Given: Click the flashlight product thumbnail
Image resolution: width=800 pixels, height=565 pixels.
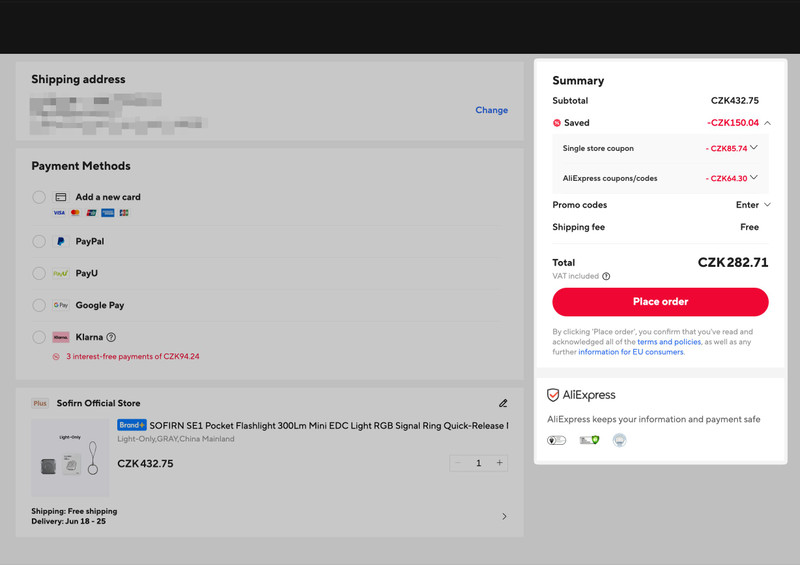Looking at the screenshot, I should click(x=70, y=458).
